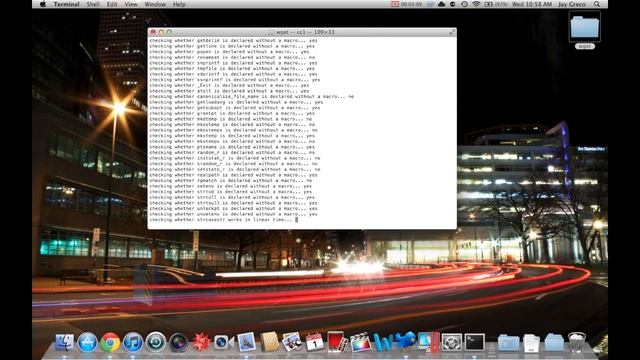The height and width of the screenshot is (360, 640).
Task: Open the documents stack in the Dock
Action: pyautogui.click(x=531, y=343)
